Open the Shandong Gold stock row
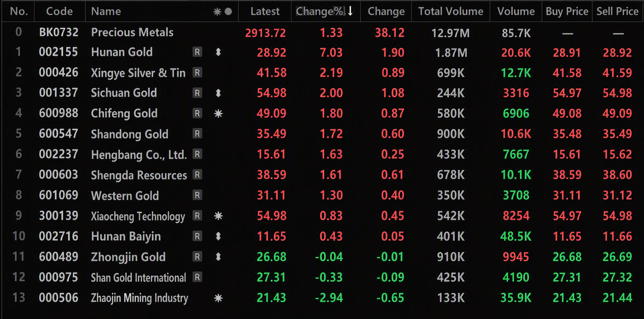The width and height of the screenshot is (644, 319). (x=322, y=134)
